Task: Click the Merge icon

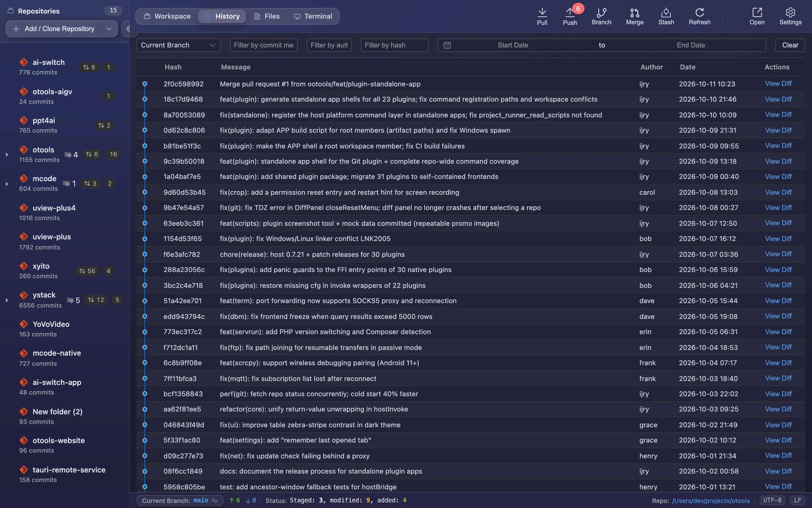Action: click(x=634, y=13)
